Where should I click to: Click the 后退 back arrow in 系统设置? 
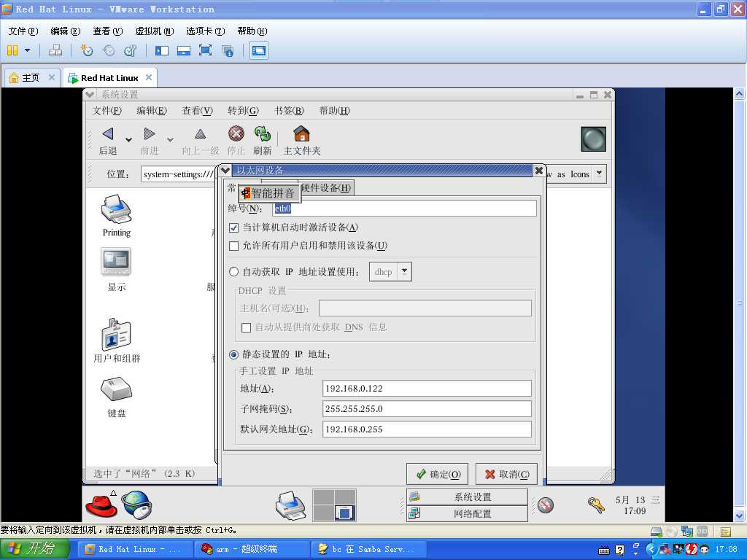[x=108, y=141]
